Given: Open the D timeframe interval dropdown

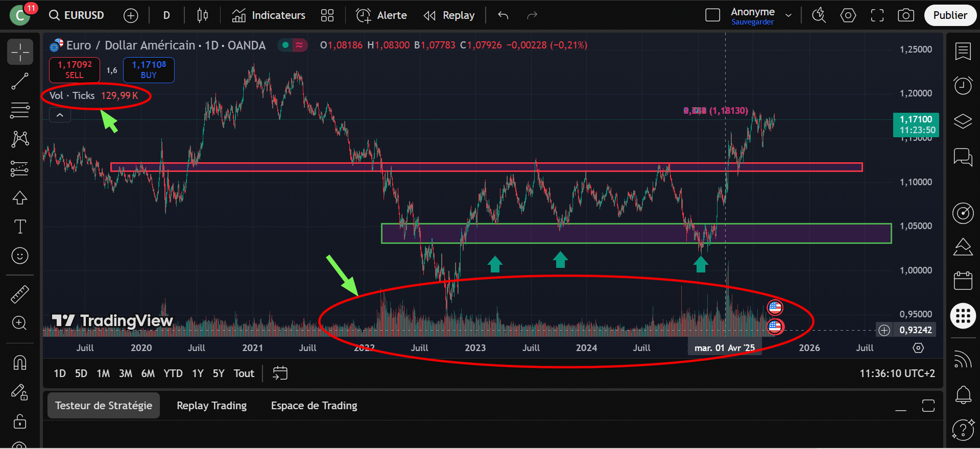Looking at the screenshot, I should point(166,15).
